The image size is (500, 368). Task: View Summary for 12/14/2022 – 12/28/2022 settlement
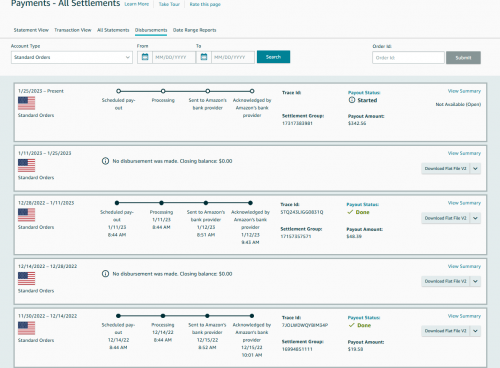pos(464,266)
